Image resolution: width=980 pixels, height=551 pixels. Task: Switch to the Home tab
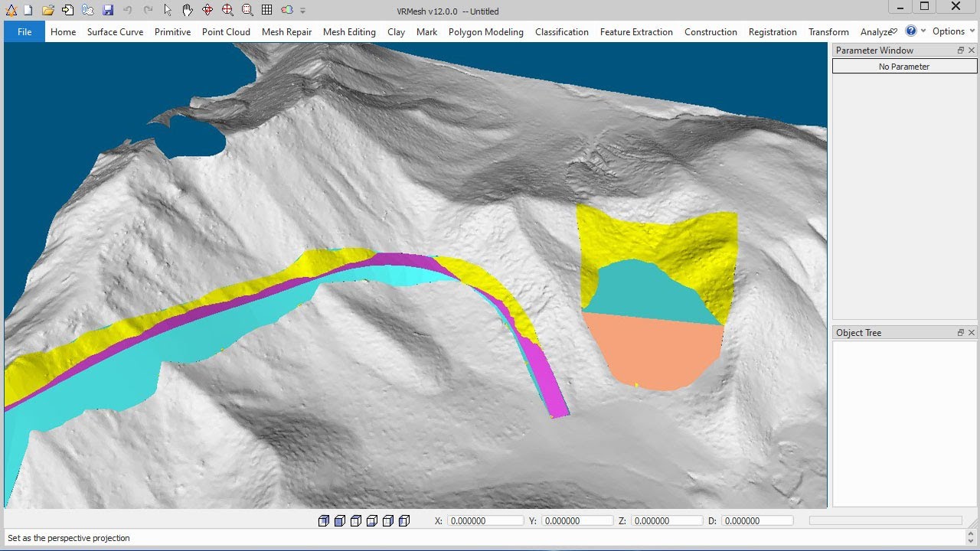63,32
